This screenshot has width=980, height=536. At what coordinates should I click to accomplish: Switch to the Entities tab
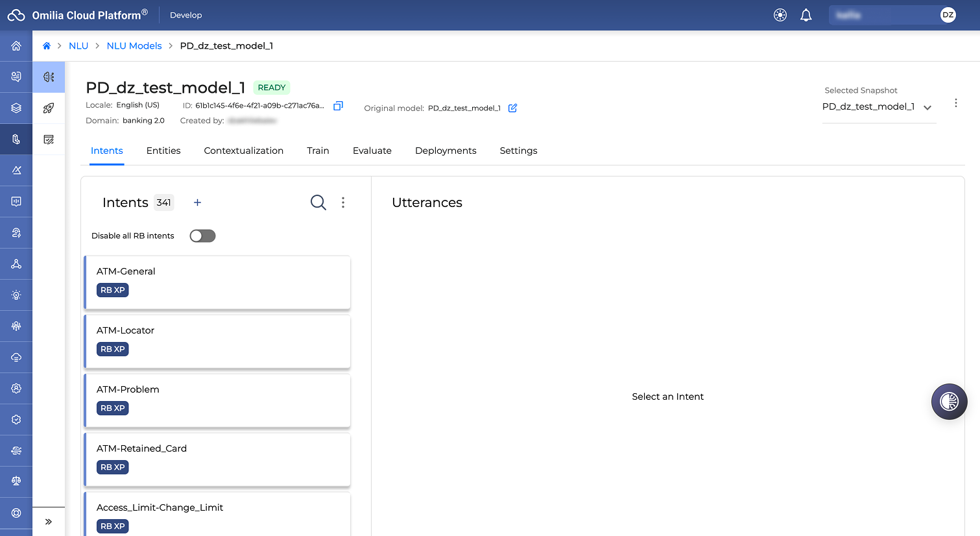point(163,151)
